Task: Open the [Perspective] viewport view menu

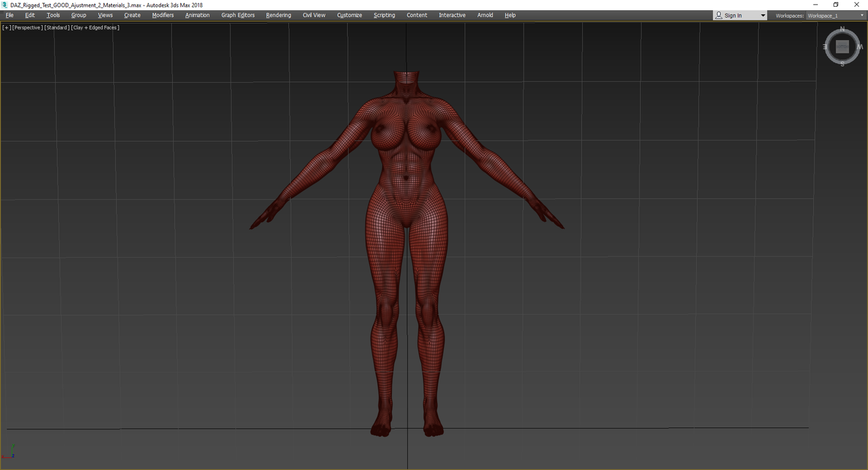Action: pos(28,28)
